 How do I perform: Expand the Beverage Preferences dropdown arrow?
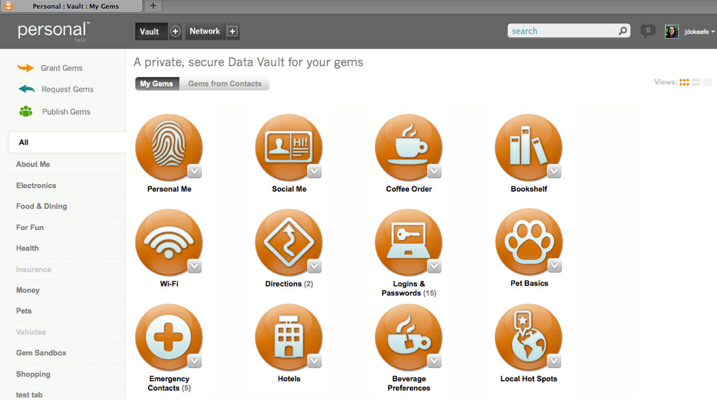[x=434, y=361]
